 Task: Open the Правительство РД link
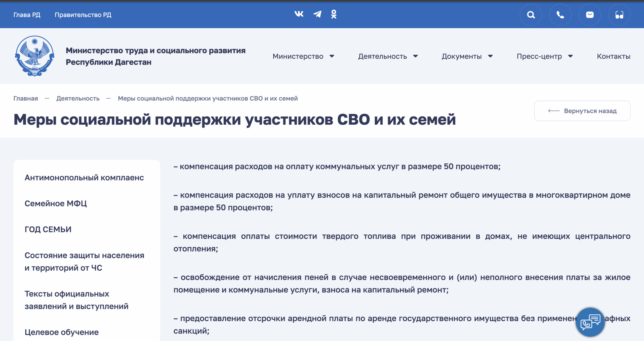[x=83, y=15]
